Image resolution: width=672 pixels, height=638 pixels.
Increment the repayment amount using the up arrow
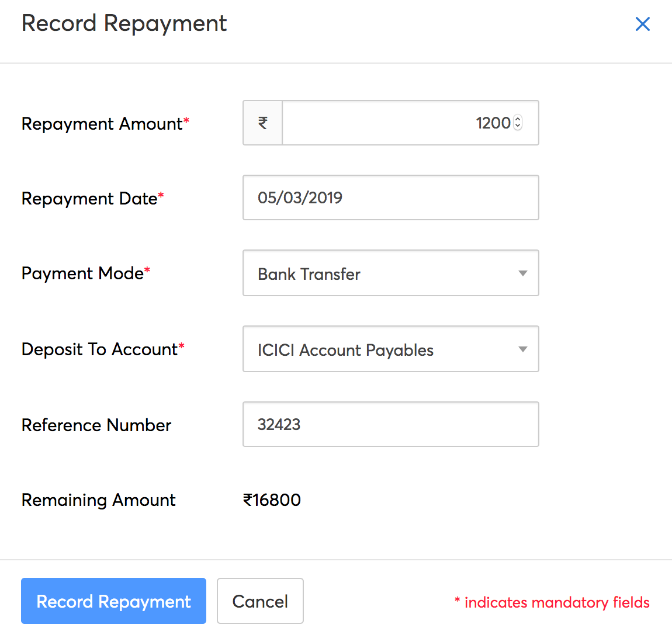(518, 119)
